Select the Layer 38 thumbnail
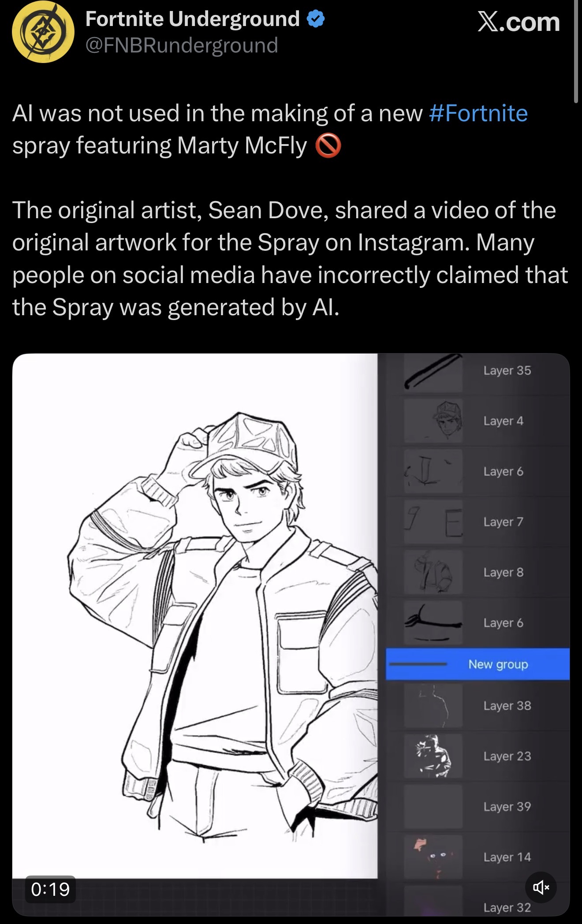The height and width of the screenshot is (924, 582). pos(433,705)
